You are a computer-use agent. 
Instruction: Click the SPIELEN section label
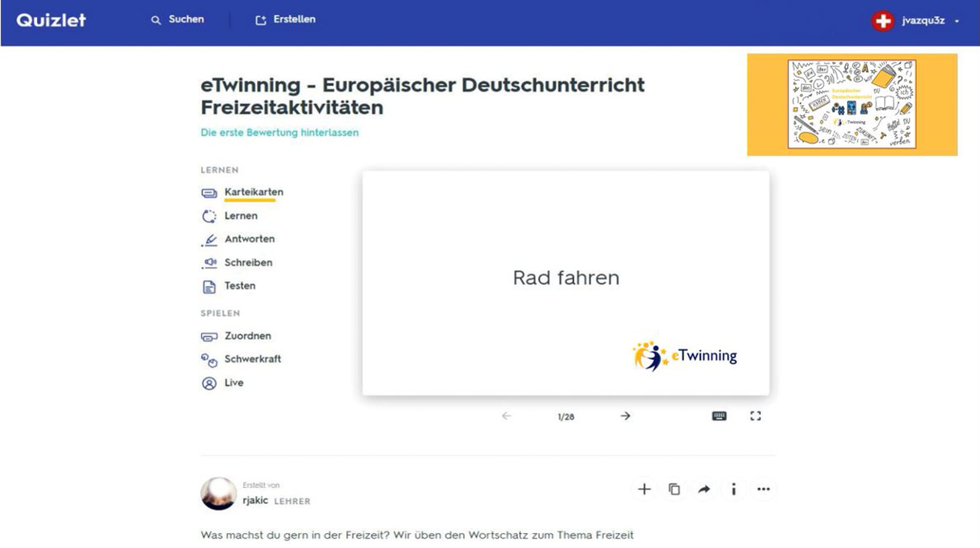pyautogui.click(x=220, y=313)
